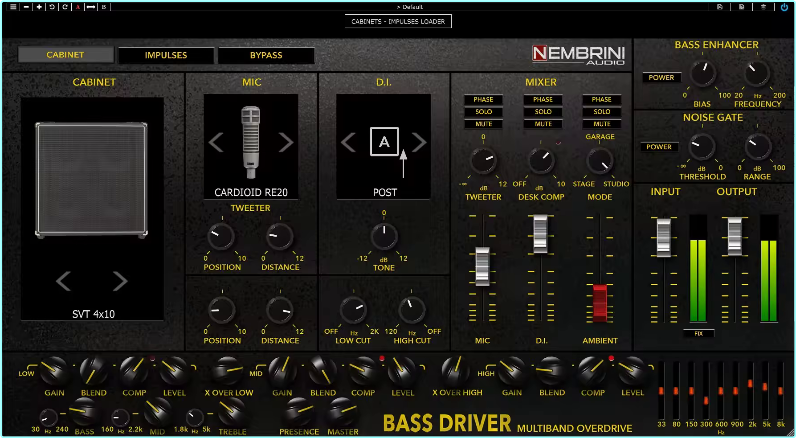The width and height of the screenshot is (796, 438).
Task: Click the plus zoom-in icon in toolbar
Action: (x=39, y=7)
